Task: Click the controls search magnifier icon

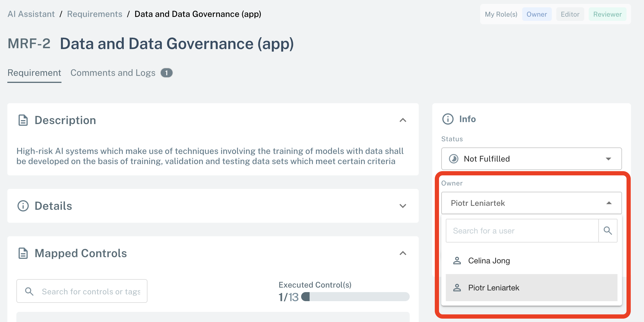Action: 30,291
